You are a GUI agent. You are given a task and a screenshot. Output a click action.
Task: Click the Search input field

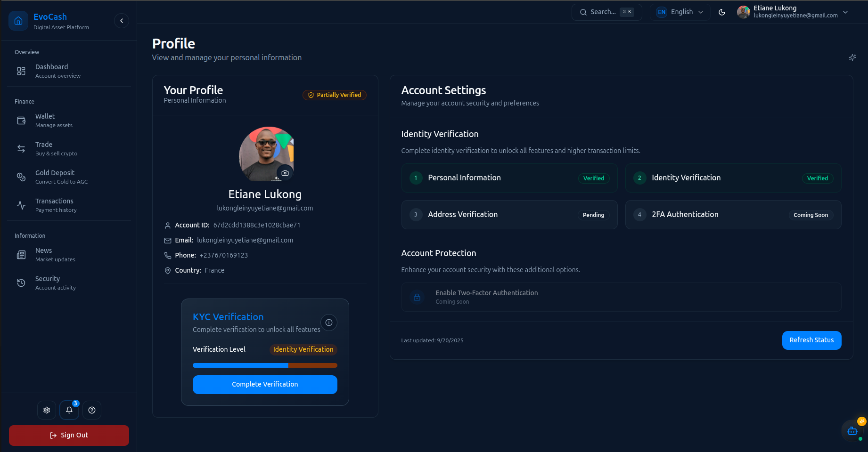tap(606, 12)
